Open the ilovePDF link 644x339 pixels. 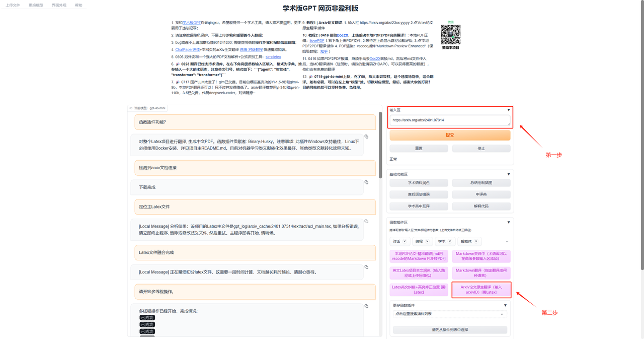point(317,41)
